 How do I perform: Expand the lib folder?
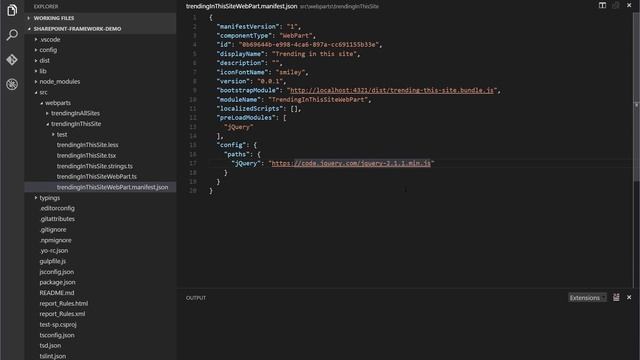click(42, 71)
